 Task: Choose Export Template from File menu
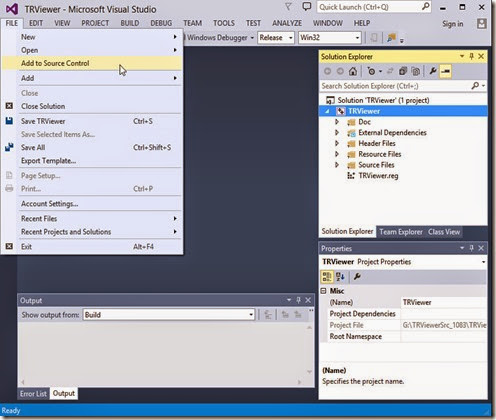(92, 161)
